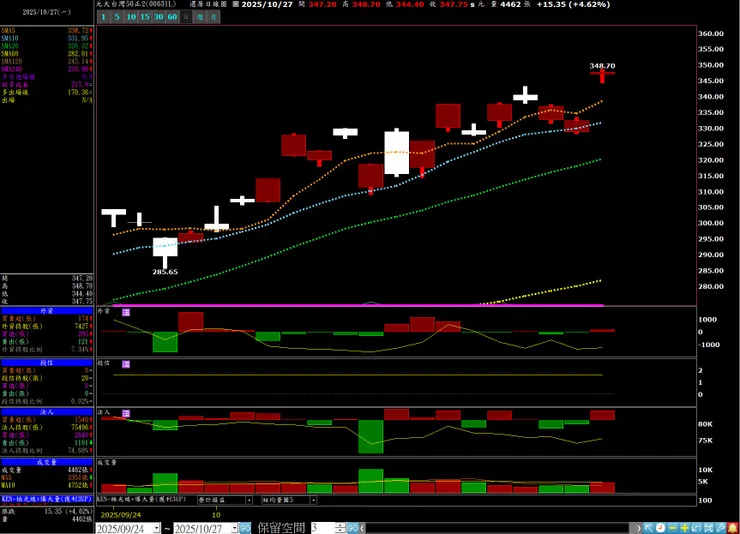Adjust the 保留空間 spinner arrows

[340, 528]
